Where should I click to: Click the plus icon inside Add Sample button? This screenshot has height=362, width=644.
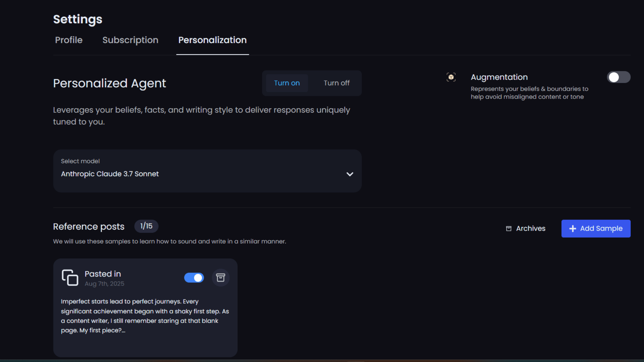point(573,228)
